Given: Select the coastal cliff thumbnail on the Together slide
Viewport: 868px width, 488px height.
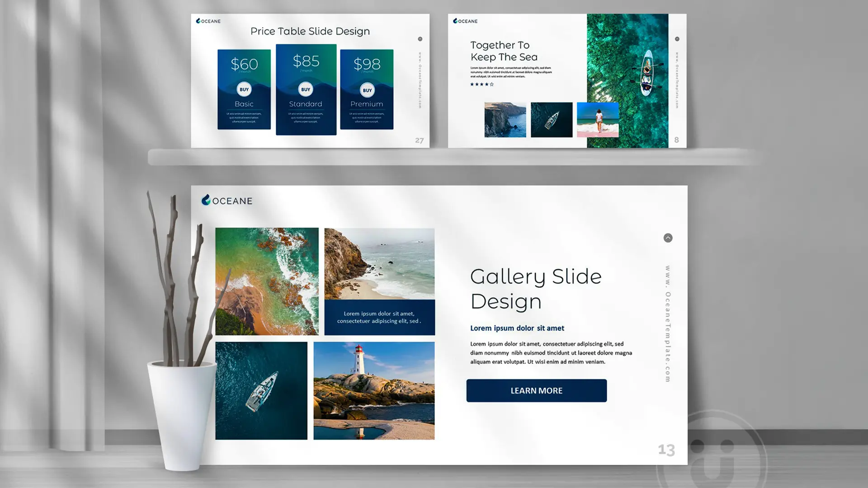Looking at the screenshot, I should click(505, 120).
